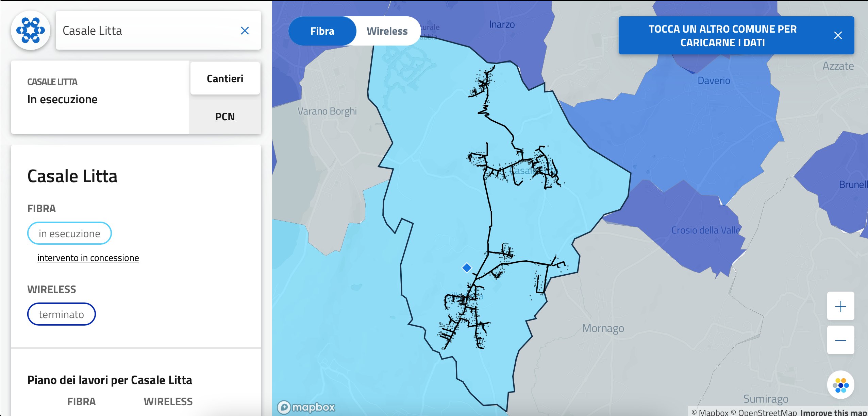Open 'intervento in concessione' link

pos(88,258)
